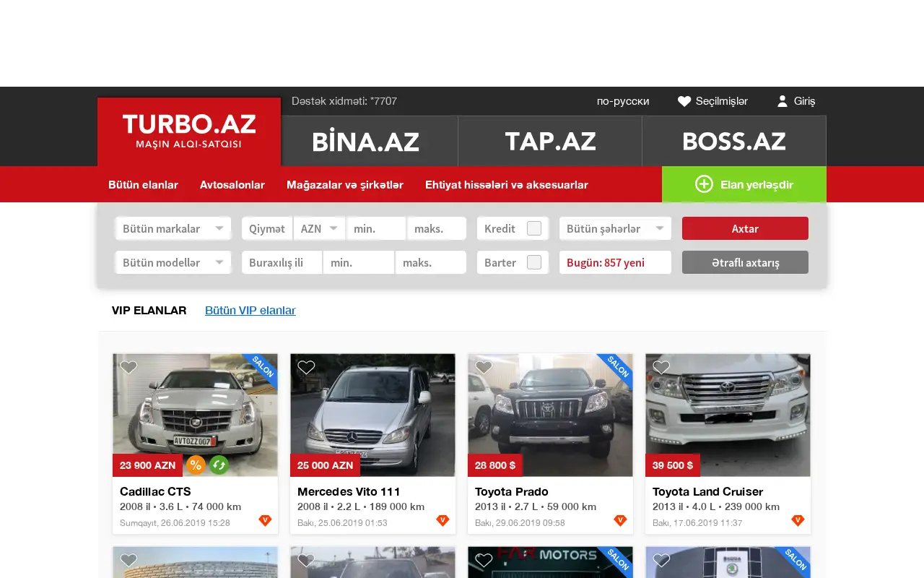The height and width of the screenshot is (578, 924).
Task: Click the SALON ribbon on Toyota Prado photo
Action: [x=616, y=368]
